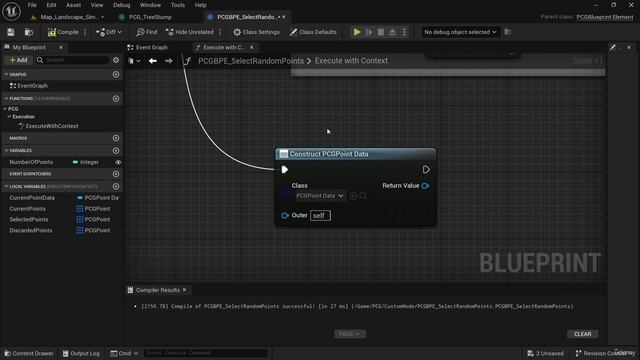This screenshot has height=360, width=640.
Task: Open the Edit menu
Action: 51,5
